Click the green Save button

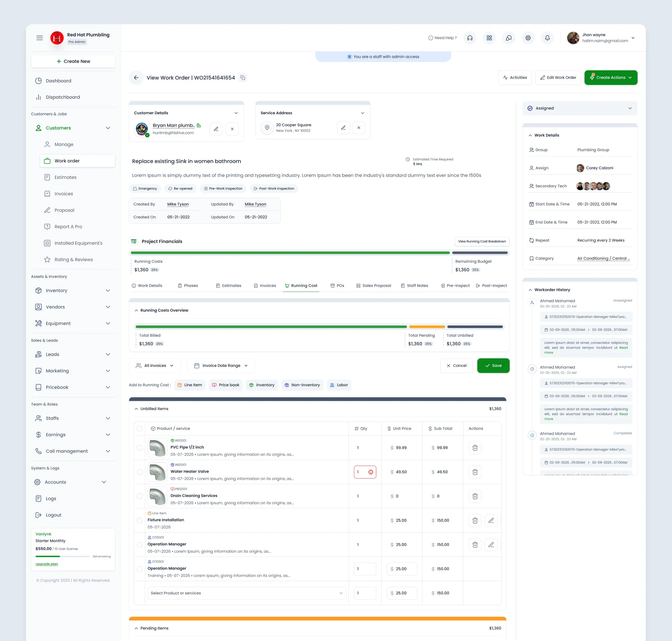tap(493, 366)
